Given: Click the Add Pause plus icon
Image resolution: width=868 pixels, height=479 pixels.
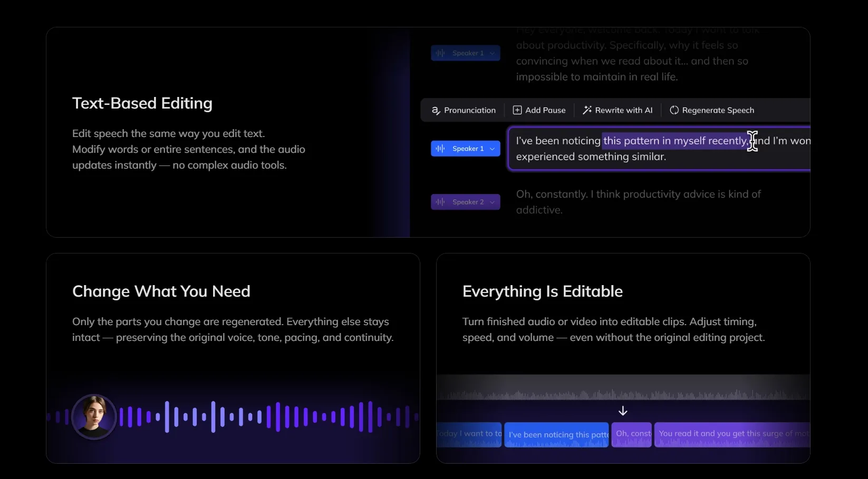Looking at the screenshot, I should (517, 110).
